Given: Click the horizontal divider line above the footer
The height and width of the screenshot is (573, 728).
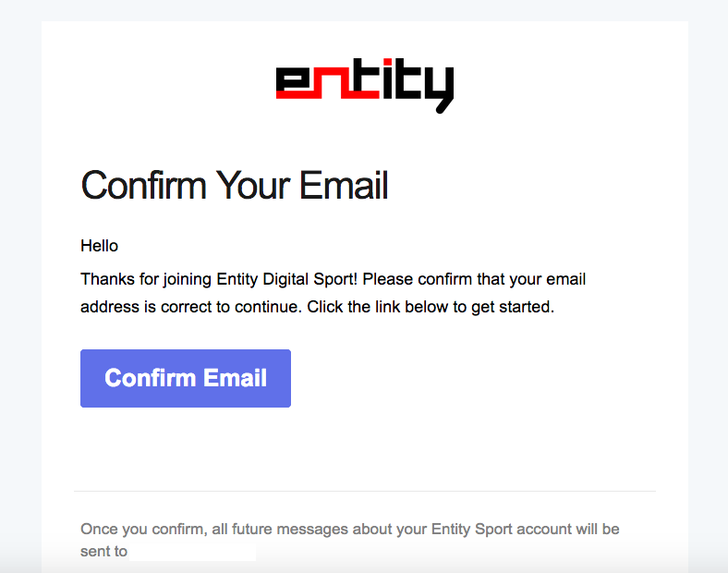Looking at the screenshot, I should click(365, 491).
